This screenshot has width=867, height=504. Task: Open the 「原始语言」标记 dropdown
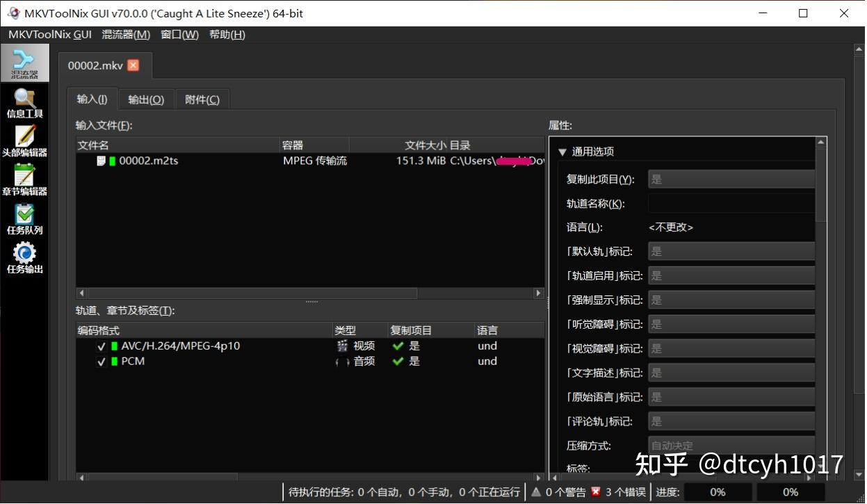point(731,398)
